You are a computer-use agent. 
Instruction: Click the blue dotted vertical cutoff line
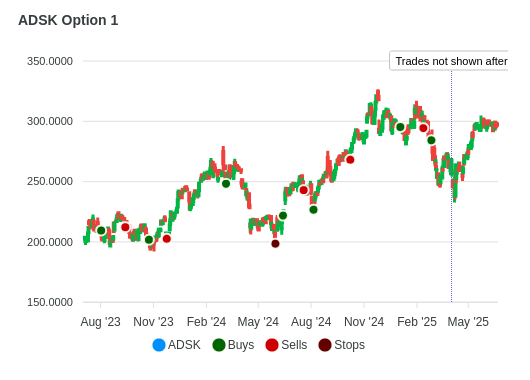(451, 186)
